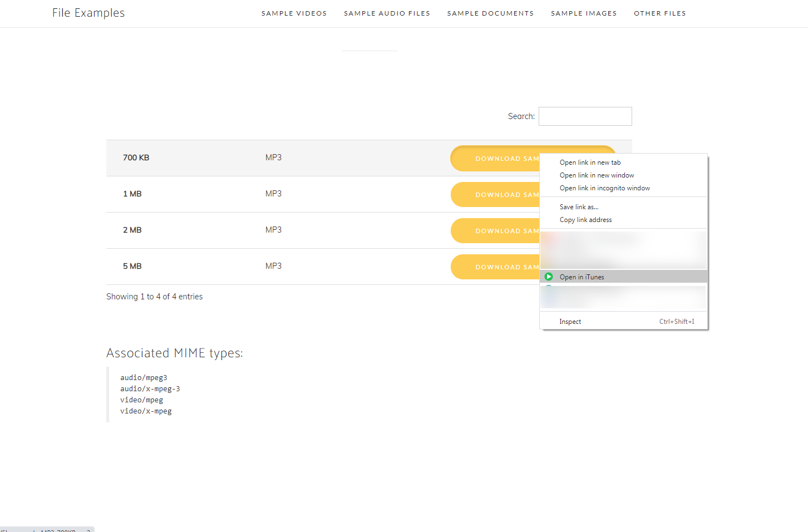808x532 pixels.
Task: Open the Other Files menu
Action: pos(660,13)
